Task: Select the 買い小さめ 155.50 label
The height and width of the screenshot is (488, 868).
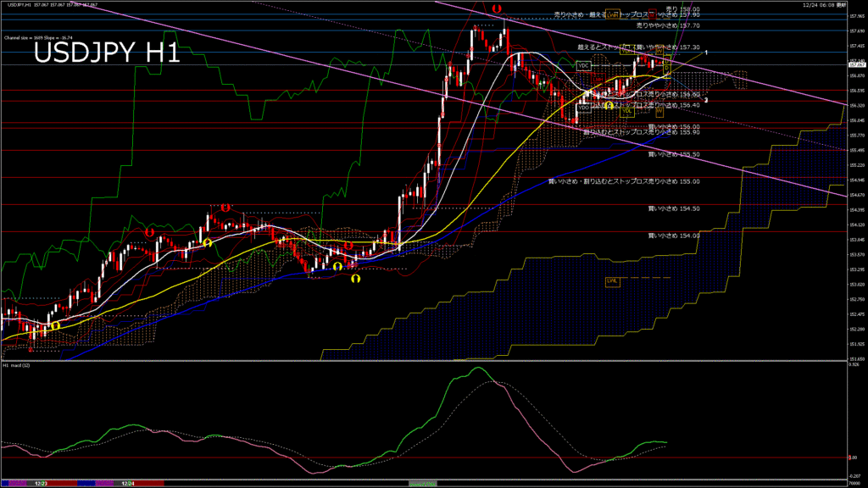Action: (674, 154)
